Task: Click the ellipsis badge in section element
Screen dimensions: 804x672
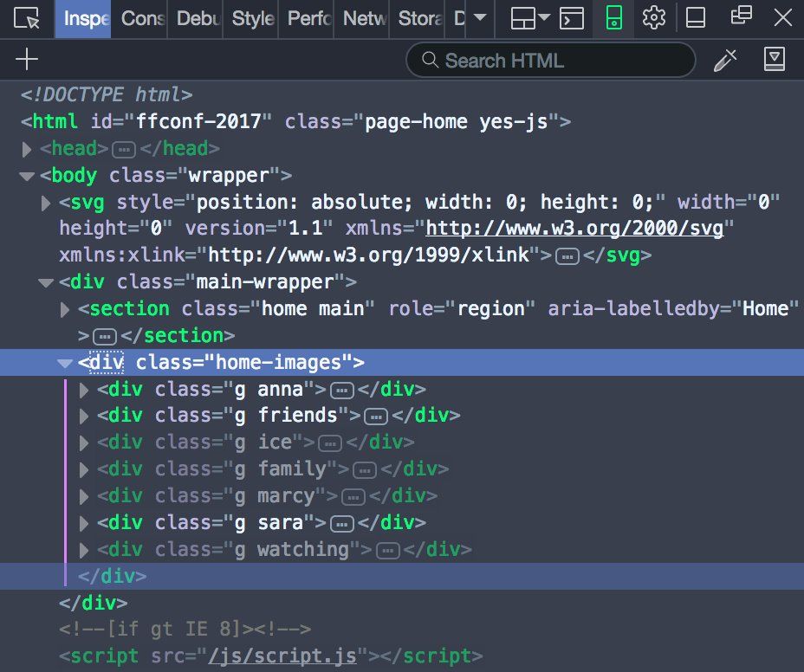Action: click(105, 337)
